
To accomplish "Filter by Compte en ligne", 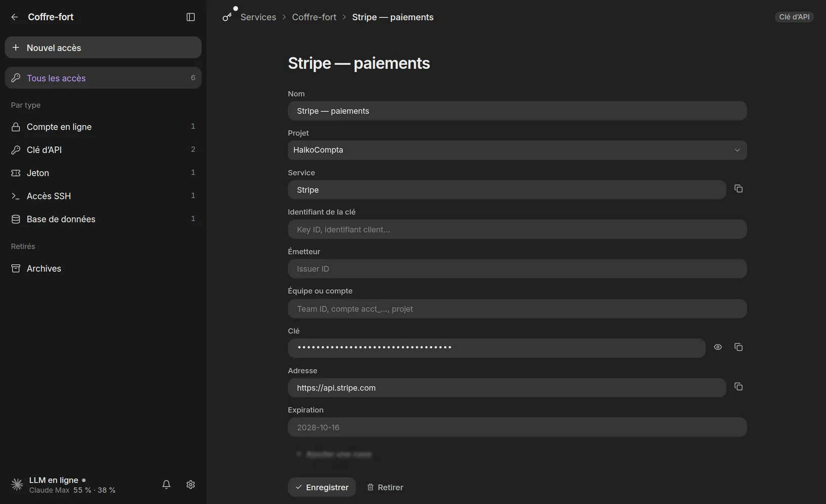I will click(103, 127).
